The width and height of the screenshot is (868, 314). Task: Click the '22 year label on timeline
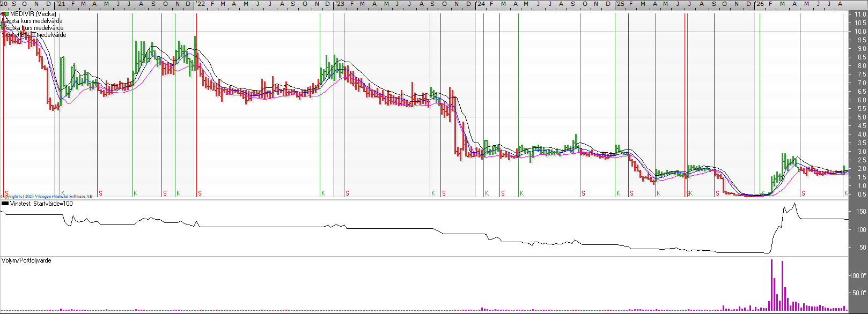click(x=200, y=4)
